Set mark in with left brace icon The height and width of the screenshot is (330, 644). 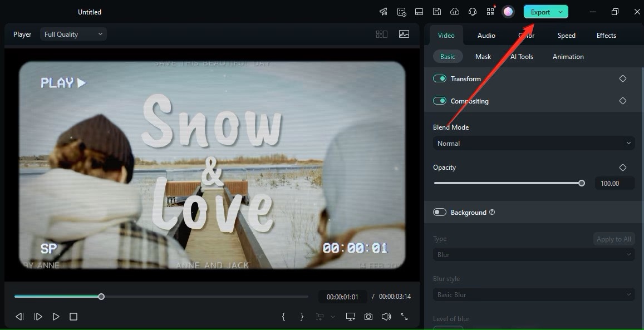click(283, 317)
